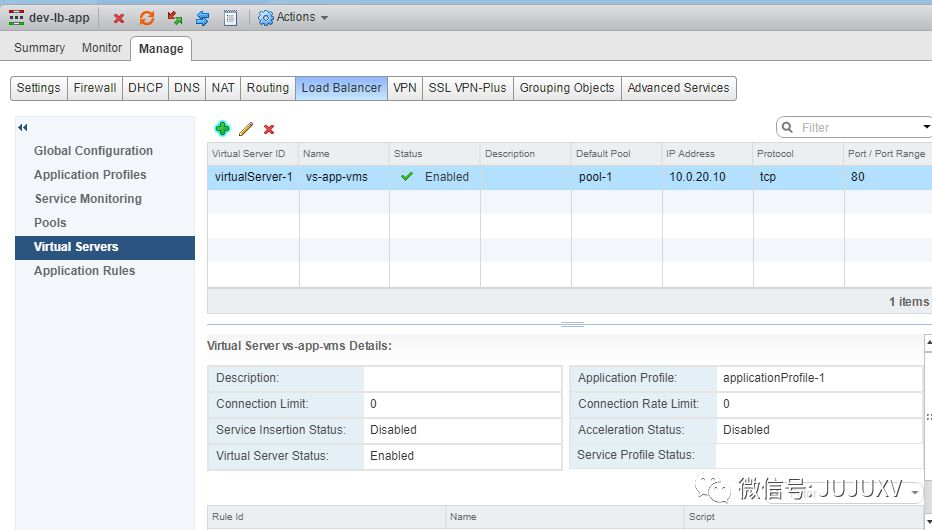Sort by Description column header

[525, 153]
